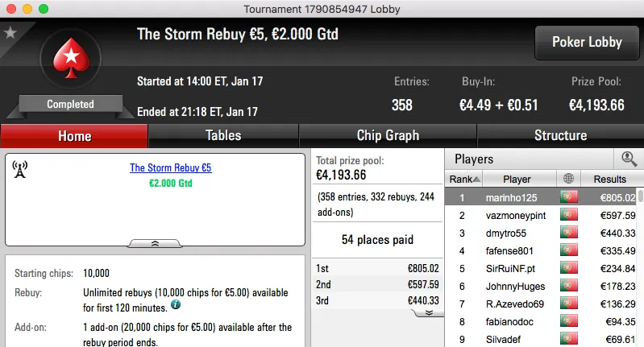The width and height of the screenshot is (644, 347).
Task: Click the globe country column header
Action: coord(570,179)
